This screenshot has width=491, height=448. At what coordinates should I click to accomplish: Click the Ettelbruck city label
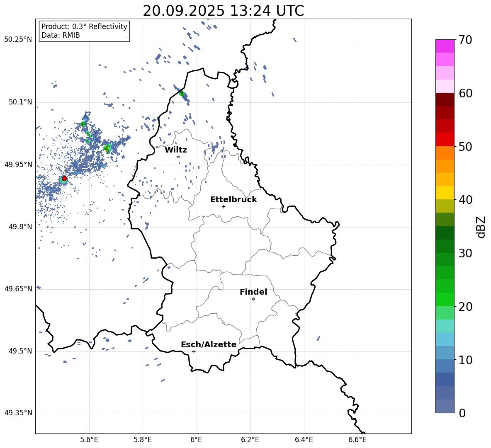(233, 200)
